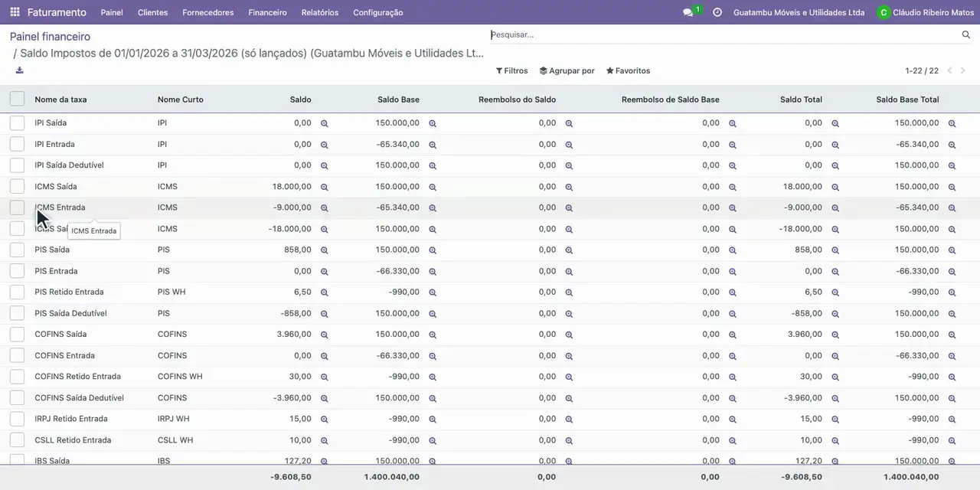Check the IPI Saída row checkbox
The width and height of the screenshot is (980, 490).
pyautogui.click(x=17, y=122)
